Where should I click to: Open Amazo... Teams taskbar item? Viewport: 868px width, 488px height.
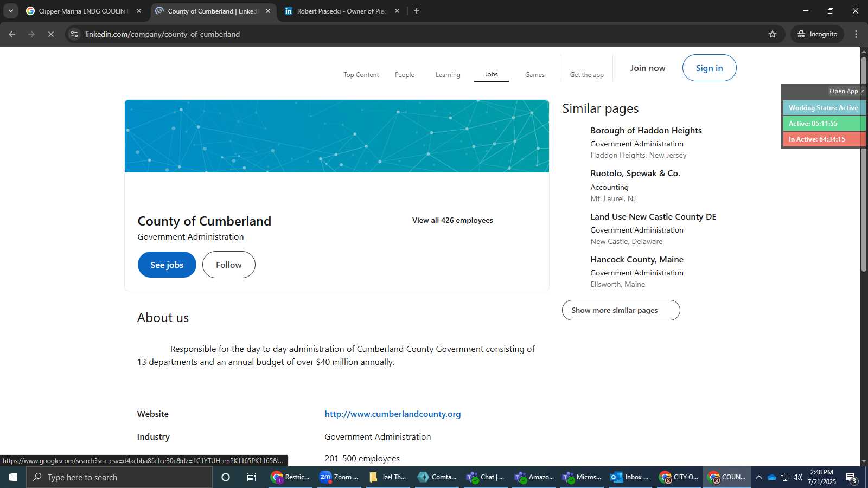coord(534,477)
